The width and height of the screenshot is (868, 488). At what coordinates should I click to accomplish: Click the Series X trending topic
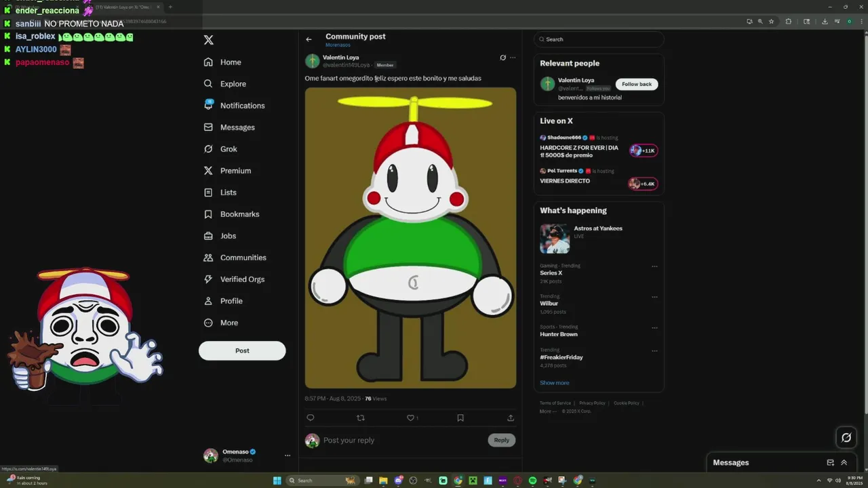pyautogui.click(x=551, y=273)
